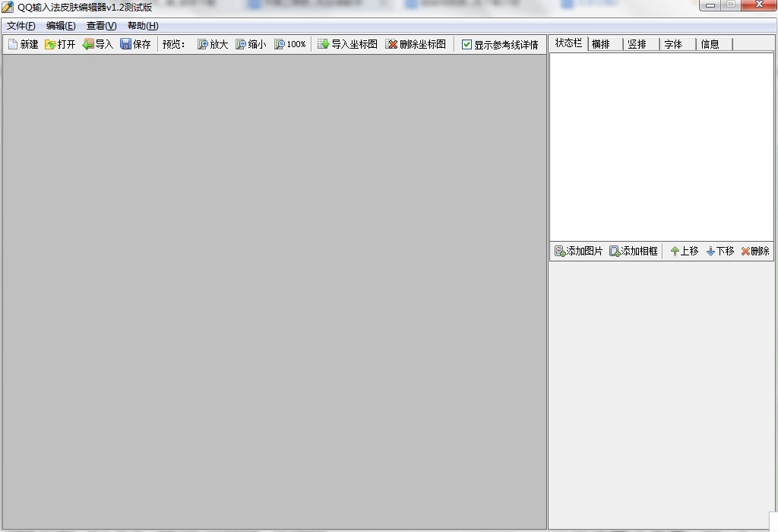This screenshot has width=778, height=532.
Task: Switch to the 竖排 tab
Action: pyautogui.click(x=641, y=44)
